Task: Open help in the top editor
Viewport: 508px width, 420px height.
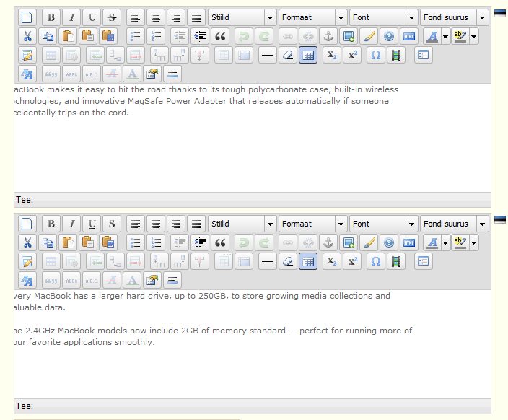Action: (x=389, y=36)
